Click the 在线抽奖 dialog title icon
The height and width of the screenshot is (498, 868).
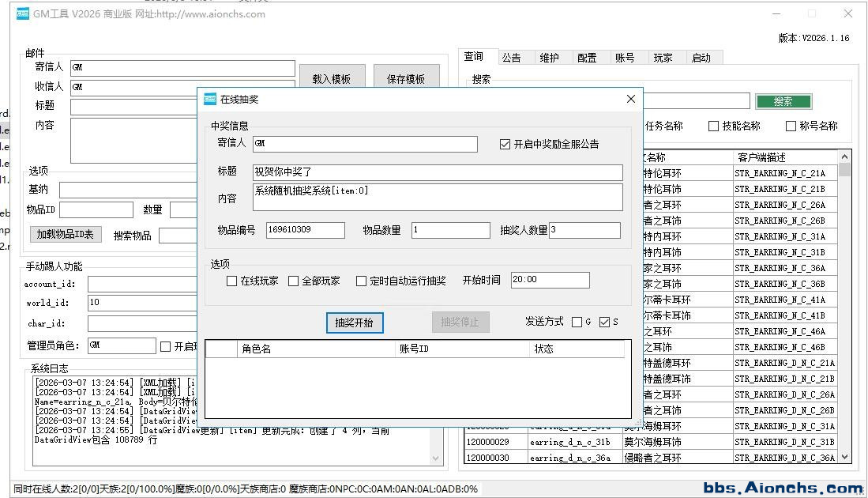[x=210, y=99]
